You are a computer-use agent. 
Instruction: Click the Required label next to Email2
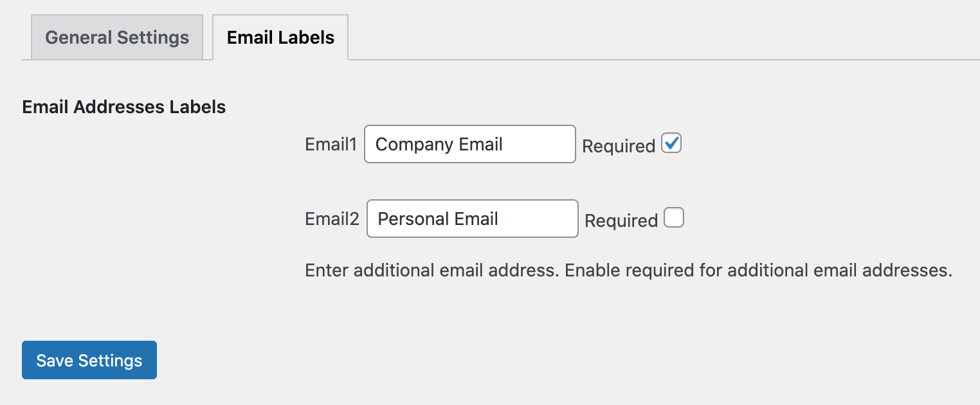pos(620,221)
